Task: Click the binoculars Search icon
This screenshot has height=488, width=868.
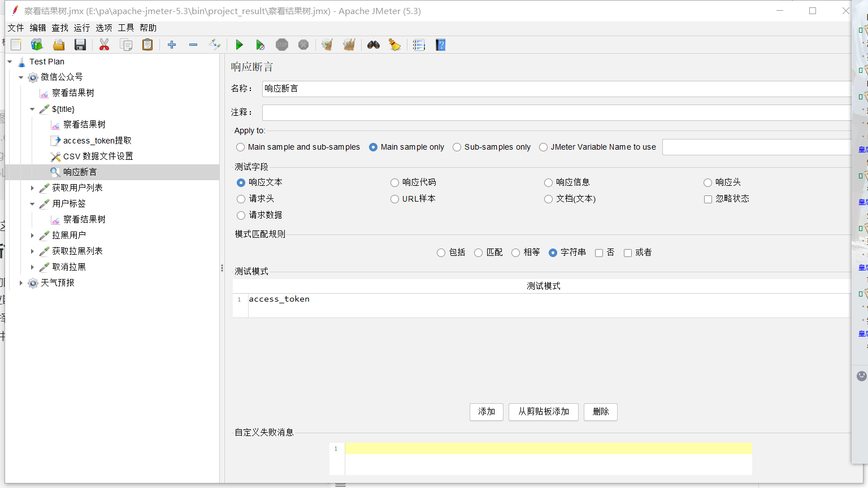Action: click(373, 45)
